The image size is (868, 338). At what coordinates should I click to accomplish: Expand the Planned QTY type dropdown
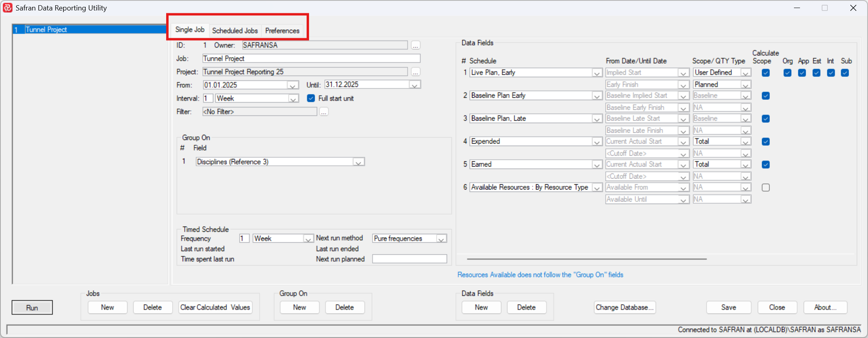pos(746,85)
